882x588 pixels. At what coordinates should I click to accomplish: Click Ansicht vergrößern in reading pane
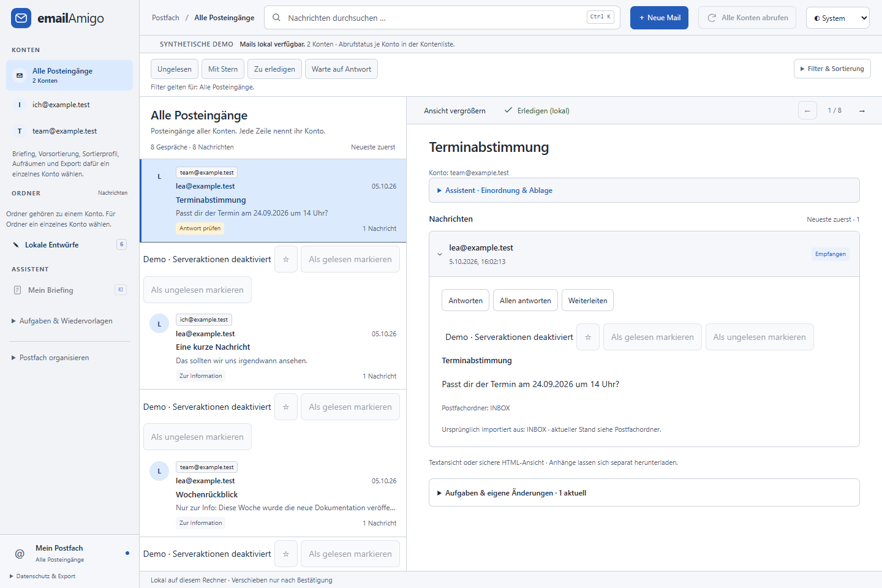coord(454,111)
